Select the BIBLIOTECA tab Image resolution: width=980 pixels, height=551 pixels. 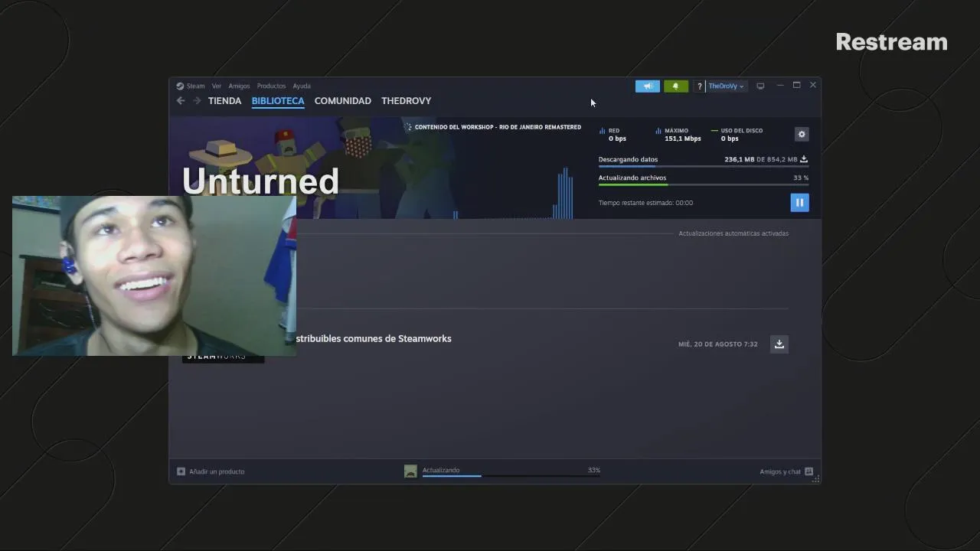coord(278,101)
